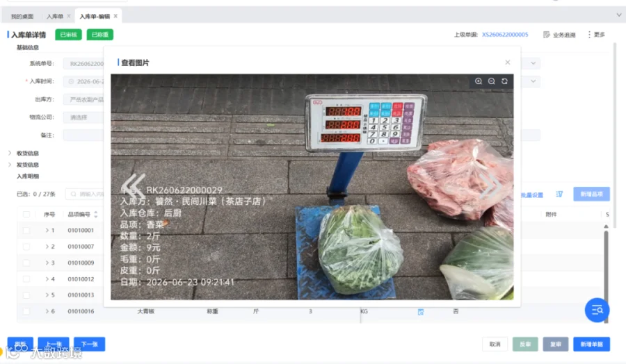Click item code 01010001
626x364 pixels.
[81, 231]
